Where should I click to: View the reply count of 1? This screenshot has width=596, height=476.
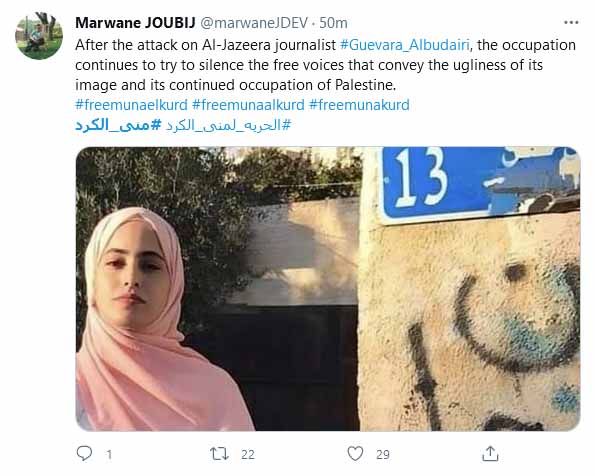click(x=109, y=454)
